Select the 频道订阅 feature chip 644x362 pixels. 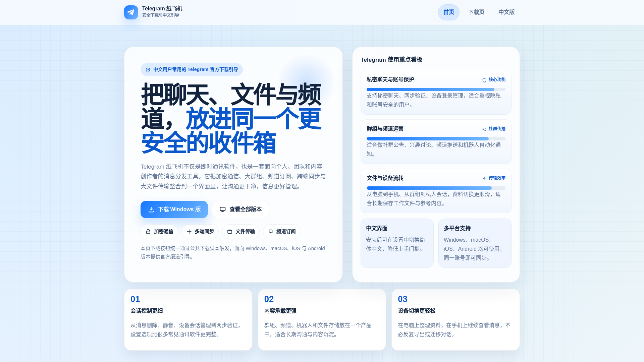coord(282,232)
